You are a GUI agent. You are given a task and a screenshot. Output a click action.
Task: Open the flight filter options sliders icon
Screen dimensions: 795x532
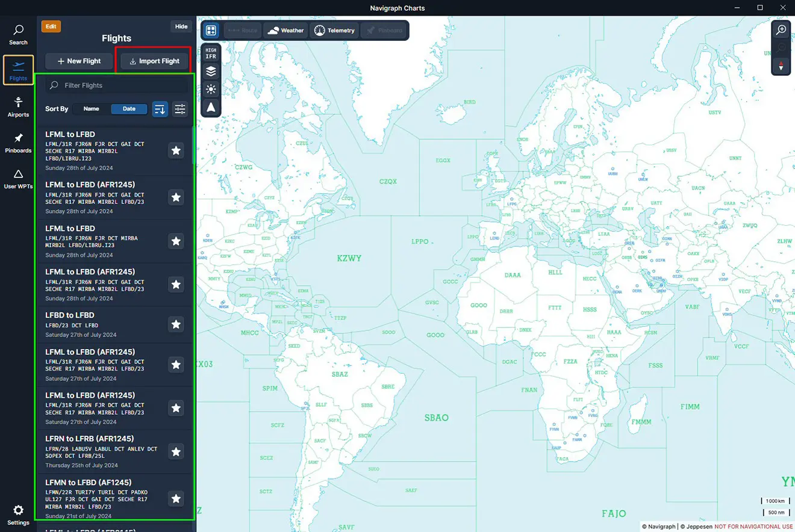179,109
